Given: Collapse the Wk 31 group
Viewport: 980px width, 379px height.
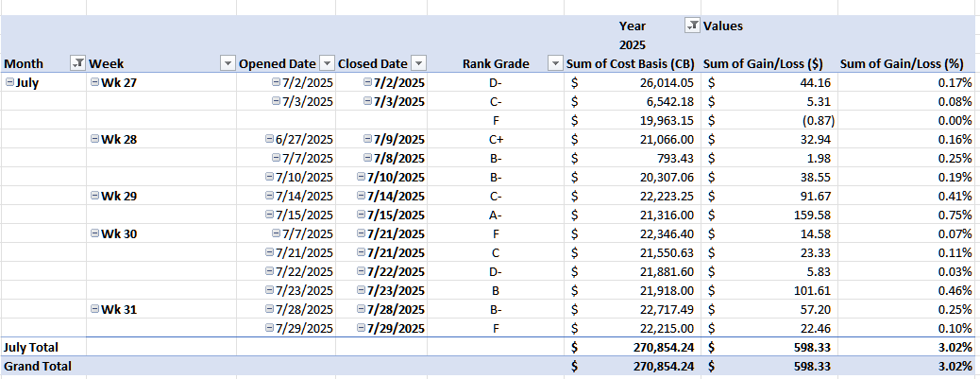Looking at the screenshot, I should (94, 309).
